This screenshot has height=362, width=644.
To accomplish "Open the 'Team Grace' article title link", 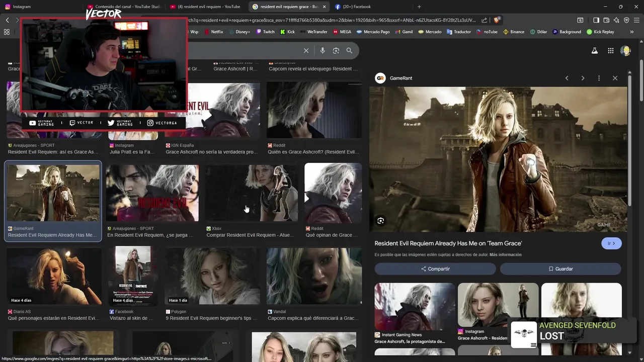I will point(448,243).
